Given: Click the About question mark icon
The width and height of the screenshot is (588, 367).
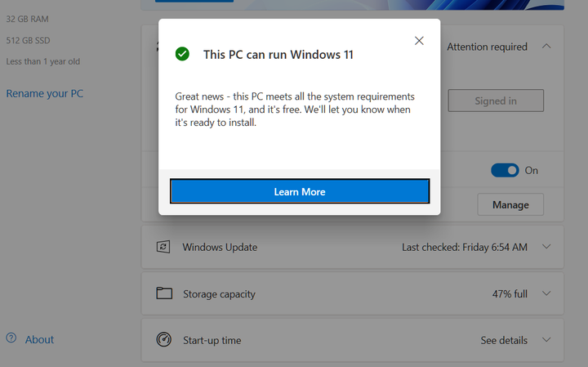Looking at the screenshot, I should point(11,338).
